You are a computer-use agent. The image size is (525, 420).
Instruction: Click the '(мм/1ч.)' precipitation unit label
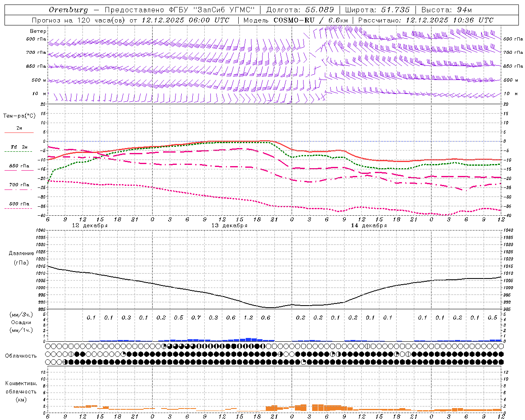tap(21, 330)
